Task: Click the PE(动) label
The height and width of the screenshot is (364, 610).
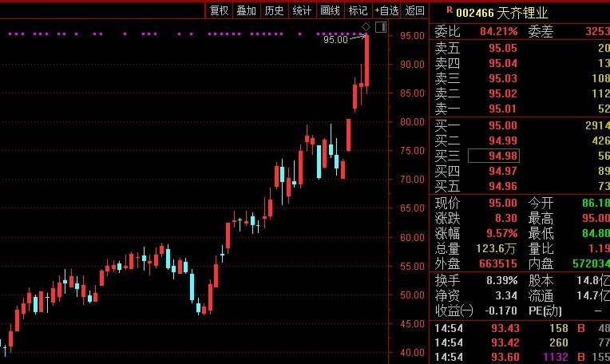Action: [545, 311]
